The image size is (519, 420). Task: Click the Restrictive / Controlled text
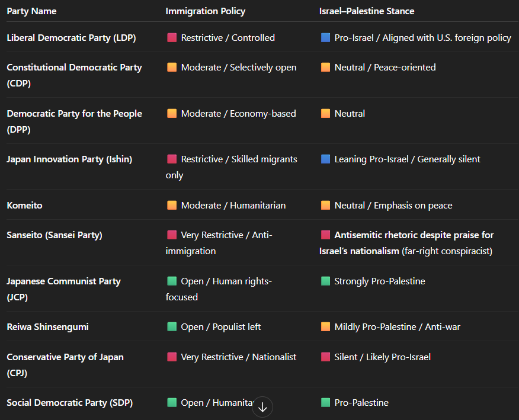coord(228,38)
